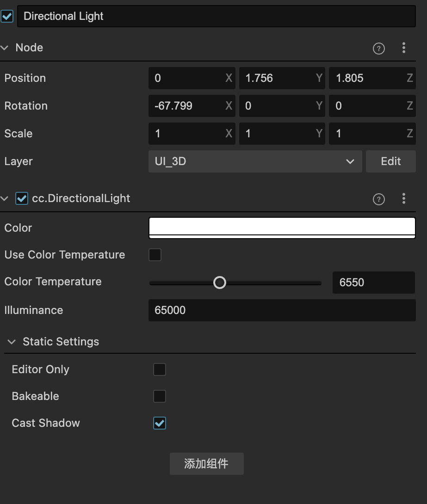Screen dimensions: 427x504
Task: Collapse the Node section
Action: pyautogui.click(x=5, y=48)
